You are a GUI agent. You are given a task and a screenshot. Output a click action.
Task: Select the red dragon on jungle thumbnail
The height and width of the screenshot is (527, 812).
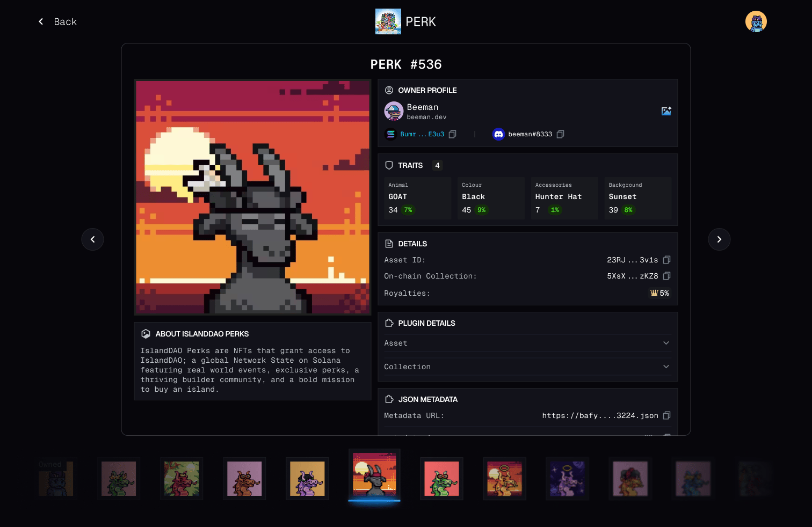pyautogui.click(x=182, y=479)
